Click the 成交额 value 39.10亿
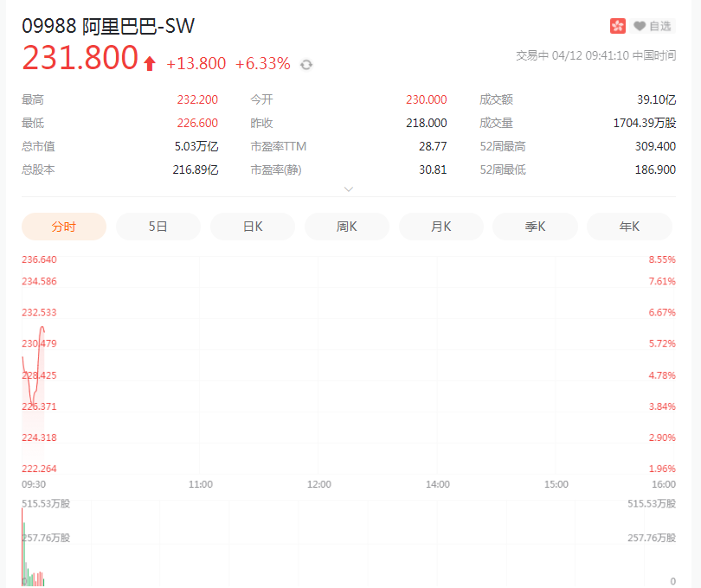Viewport: 701px width, 588px height. (x=657, y=99)
